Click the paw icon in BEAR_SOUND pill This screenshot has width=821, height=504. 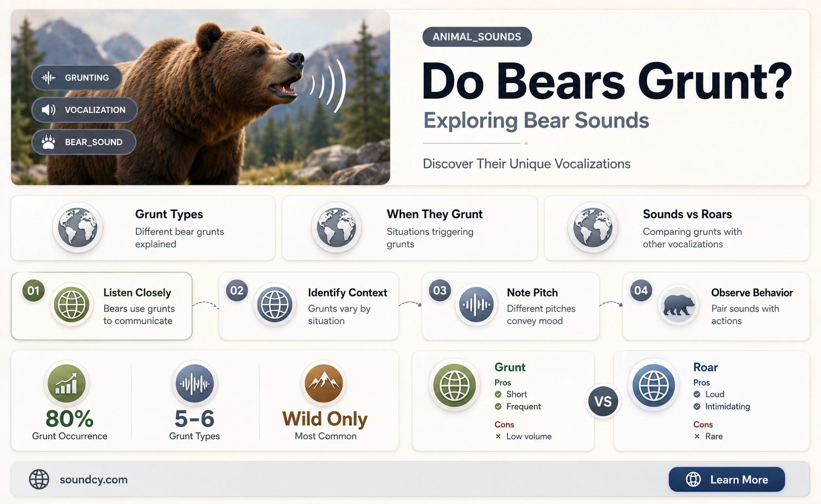[49, 142]
